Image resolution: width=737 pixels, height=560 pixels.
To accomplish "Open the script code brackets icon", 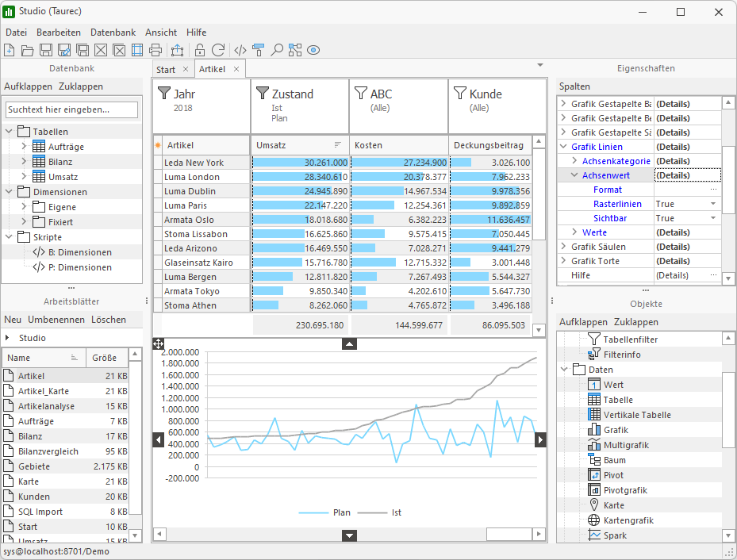I will point(240,50).
